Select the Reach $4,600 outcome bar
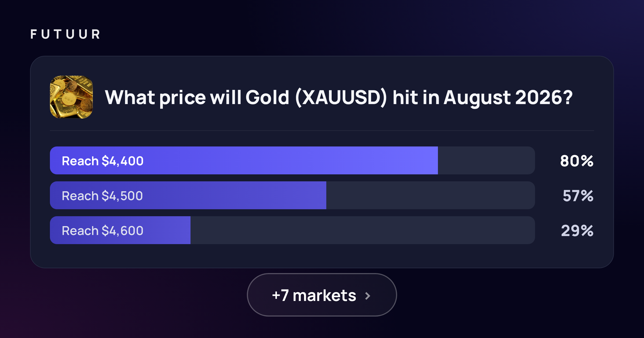 (x=292, y=230)
